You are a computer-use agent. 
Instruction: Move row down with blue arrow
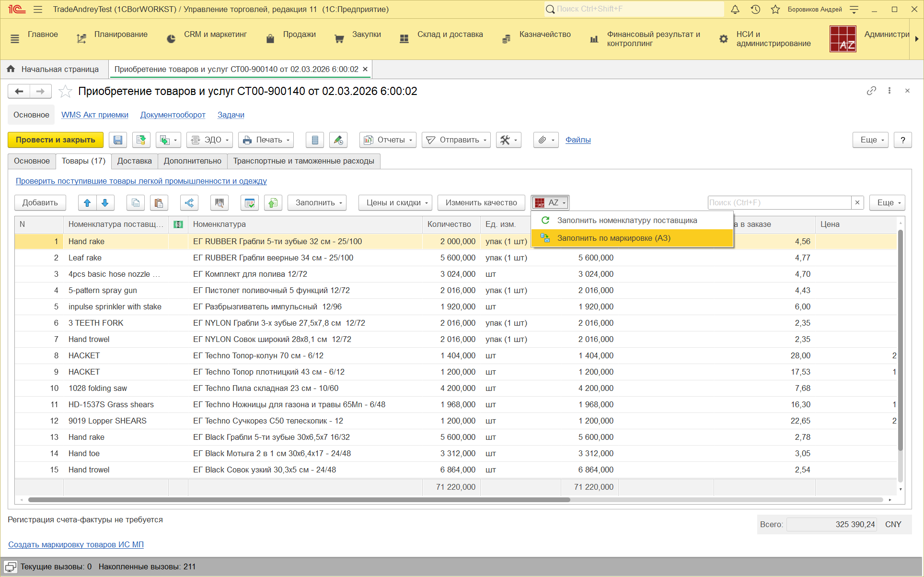[105, 203]
